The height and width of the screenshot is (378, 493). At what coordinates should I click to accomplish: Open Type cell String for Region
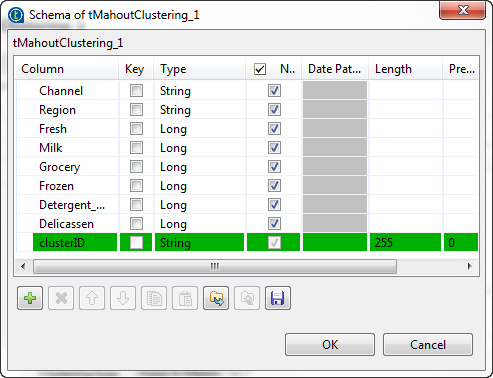199,110
